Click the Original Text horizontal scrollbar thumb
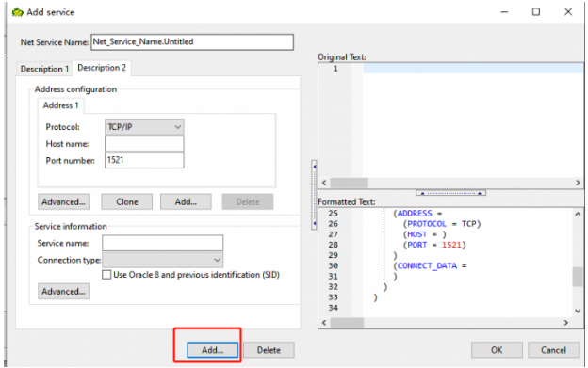The width and height of the screenshot is (588, 368). [349, 184]
